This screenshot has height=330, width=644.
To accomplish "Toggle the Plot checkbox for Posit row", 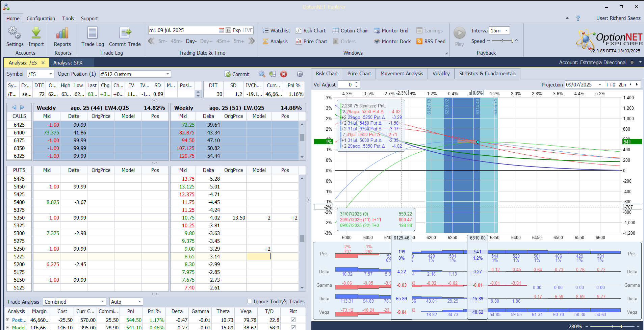I will pos(293,320).
